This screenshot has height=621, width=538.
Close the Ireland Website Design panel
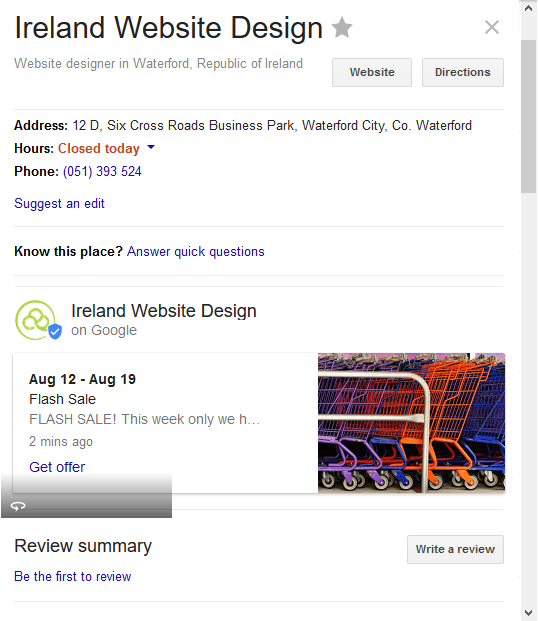pyautogui.click(x=492, y=27)
